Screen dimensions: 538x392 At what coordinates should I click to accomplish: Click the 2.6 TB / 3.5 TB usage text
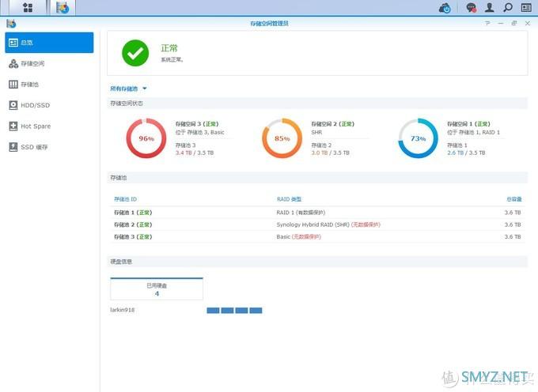click(x=466, y=153)
